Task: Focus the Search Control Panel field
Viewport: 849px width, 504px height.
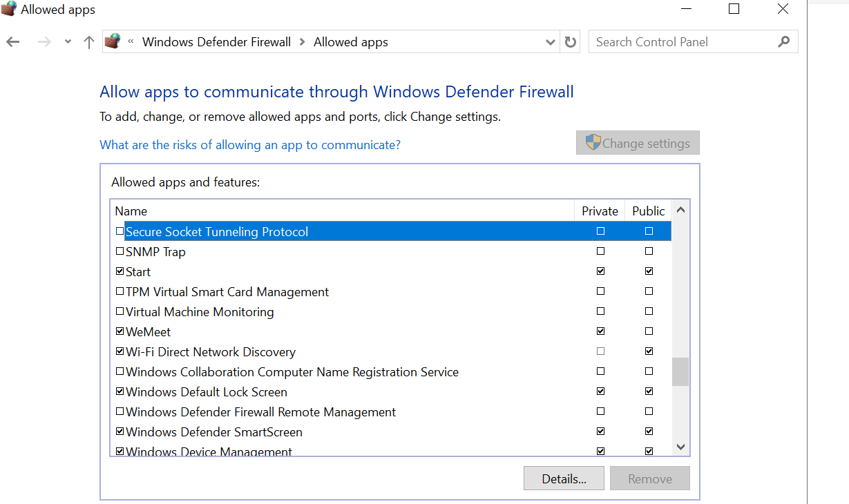Action: pos(684,42)
